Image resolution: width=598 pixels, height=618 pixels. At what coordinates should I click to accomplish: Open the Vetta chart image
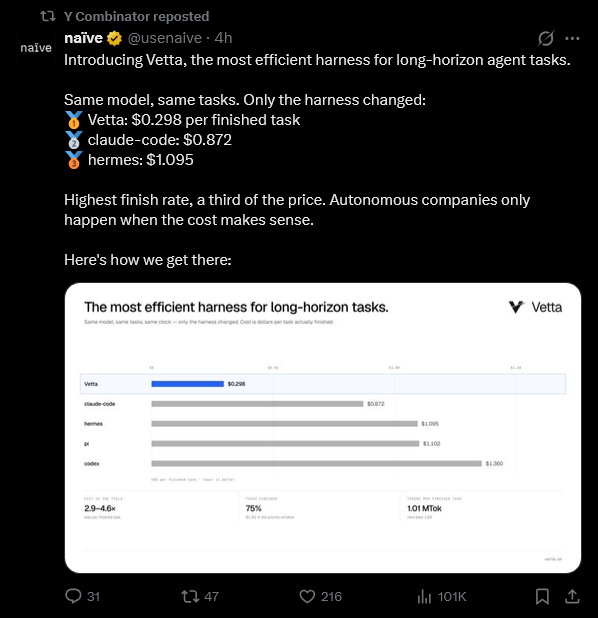[323, 428]
